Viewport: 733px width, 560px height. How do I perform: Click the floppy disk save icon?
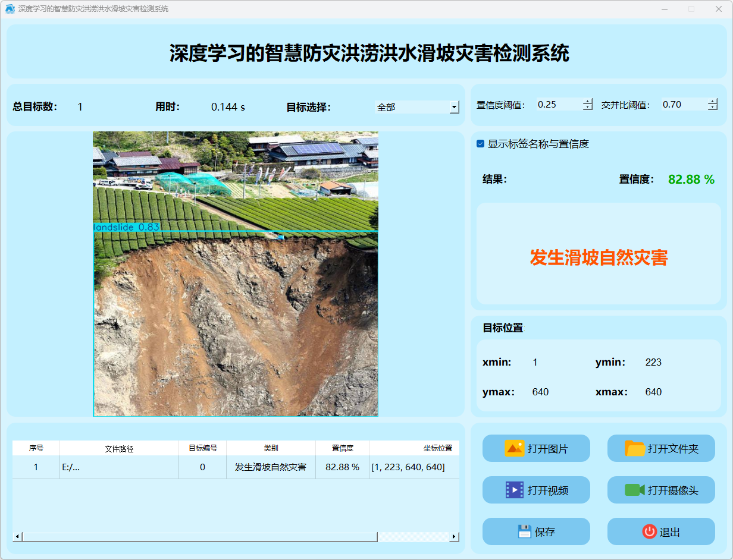pos(524,531)
